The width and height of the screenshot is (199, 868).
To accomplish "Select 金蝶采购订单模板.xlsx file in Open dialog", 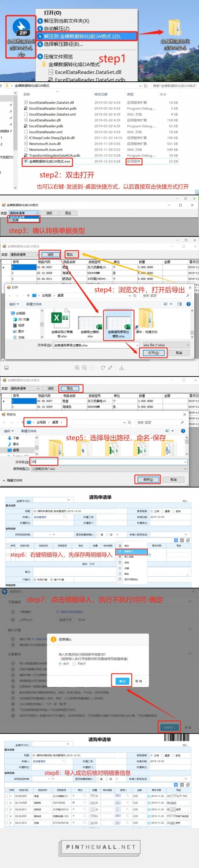I will click(x=61, y=323).
